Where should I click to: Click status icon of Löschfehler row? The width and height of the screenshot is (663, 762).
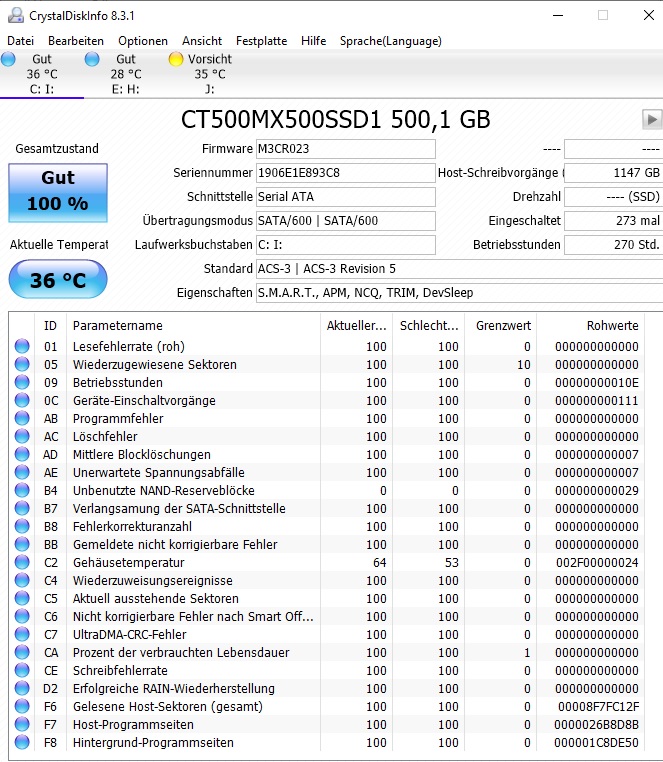click(x=22, y=436)
